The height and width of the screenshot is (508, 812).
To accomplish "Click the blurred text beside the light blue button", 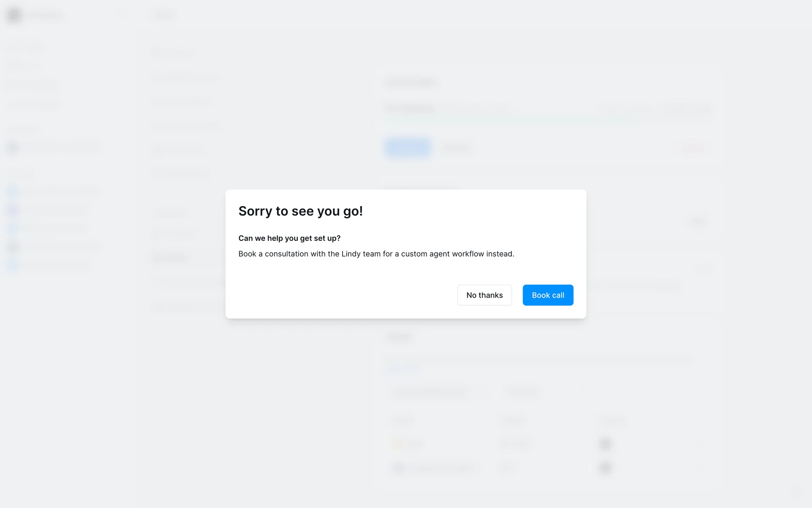I will tap(456, 148).
